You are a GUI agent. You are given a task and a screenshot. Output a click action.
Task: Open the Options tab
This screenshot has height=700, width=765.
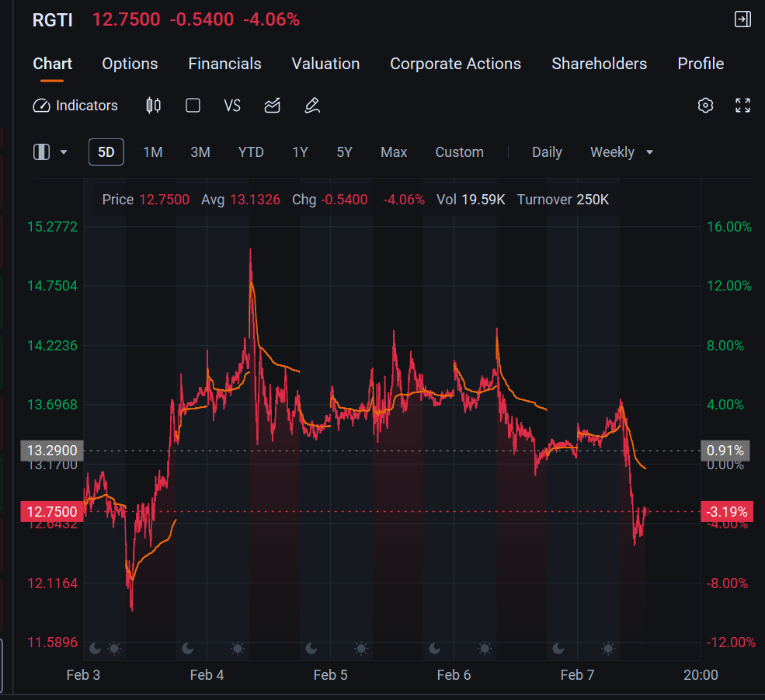pos(130,64)
